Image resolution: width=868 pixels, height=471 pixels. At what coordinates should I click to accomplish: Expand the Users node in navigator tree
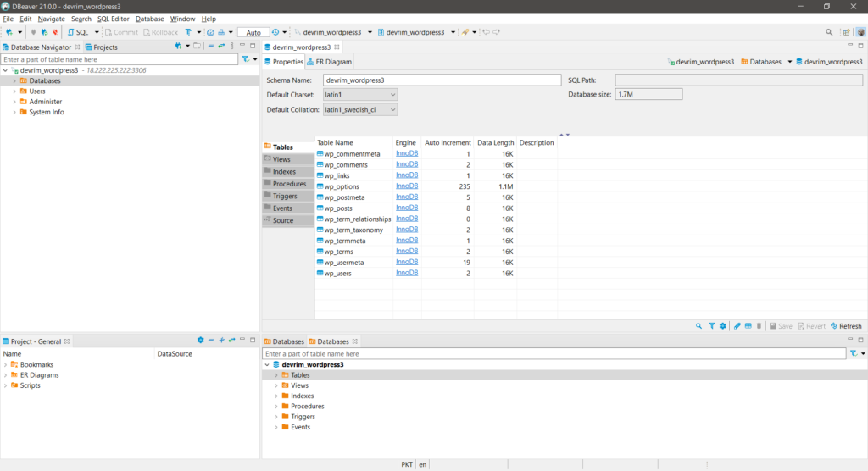point(14,91)
